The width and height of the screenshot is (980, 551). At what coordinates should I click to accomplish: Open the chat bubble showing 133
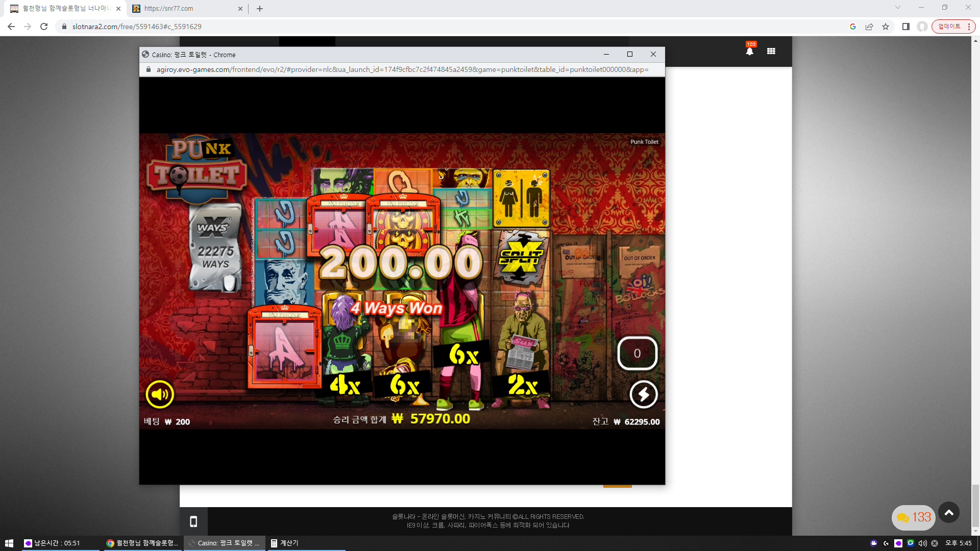pyautogui.click(x=914, y=517)
